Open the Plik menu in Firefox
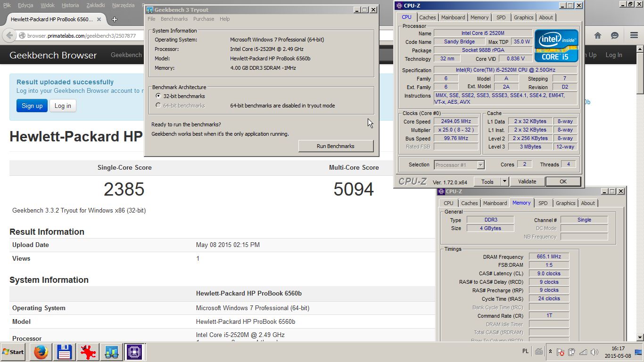The width and height of the screenshot is (644, 362). click(7, 5)
